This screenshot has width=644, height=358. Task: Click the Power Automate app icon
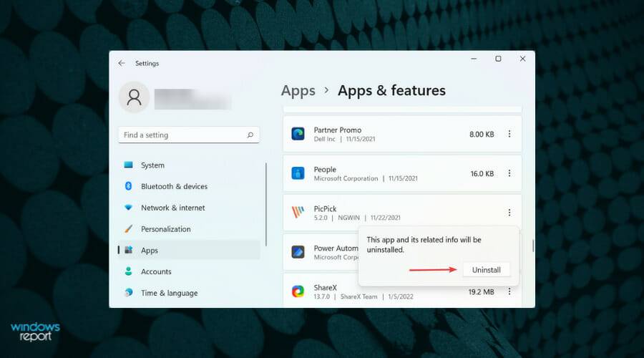pyautogui.click(x=298, y=252)
